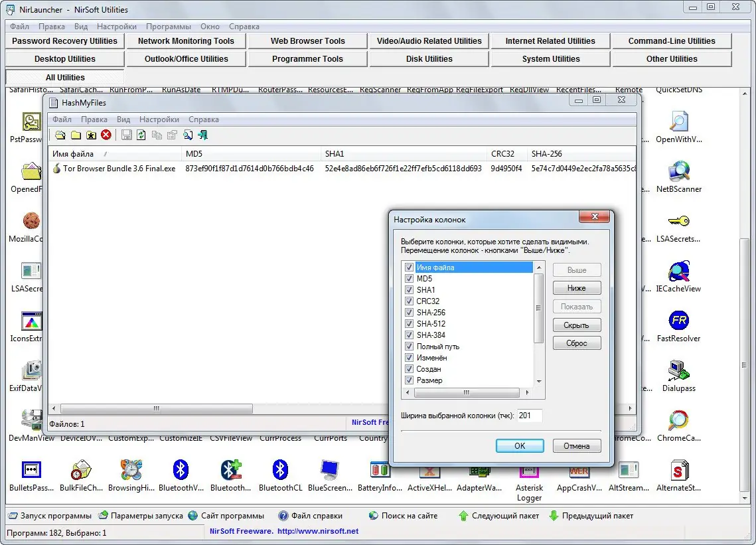The width and height of the screenshot is (756, 545).
Task: Open NirLauncher's 'Окно' menu
Action: pos(210,27)
